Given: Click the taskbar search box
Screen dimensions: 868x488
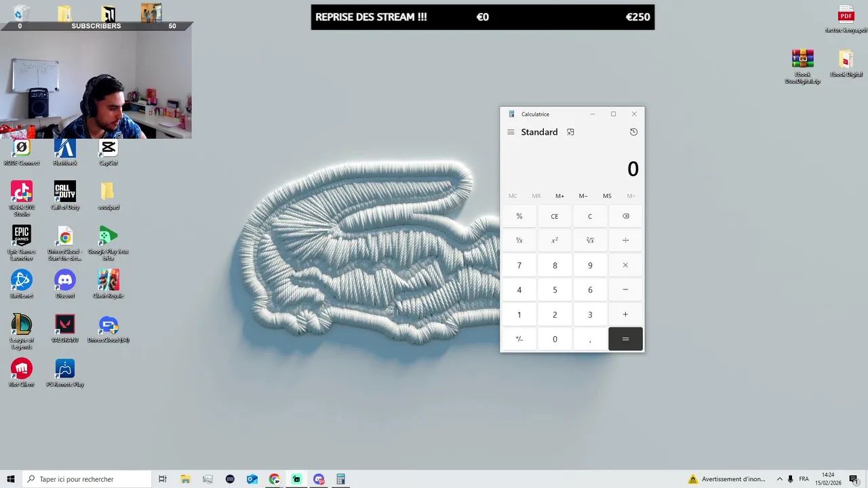Looking at the screenshot, I should (87, 479).
